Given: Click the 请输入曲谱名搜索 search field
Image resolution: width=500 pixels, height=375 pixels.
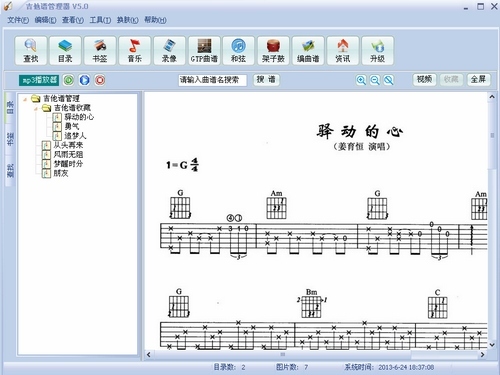Looking at the screenshot, I should tap(212, 80).
